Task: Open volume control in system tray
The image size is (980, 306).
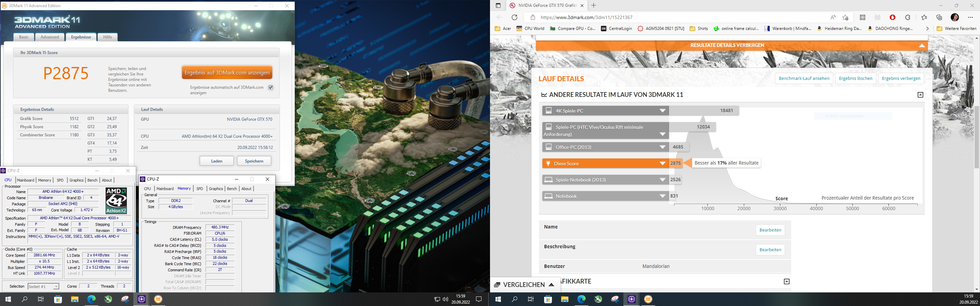Action: (x=445, y=299)
